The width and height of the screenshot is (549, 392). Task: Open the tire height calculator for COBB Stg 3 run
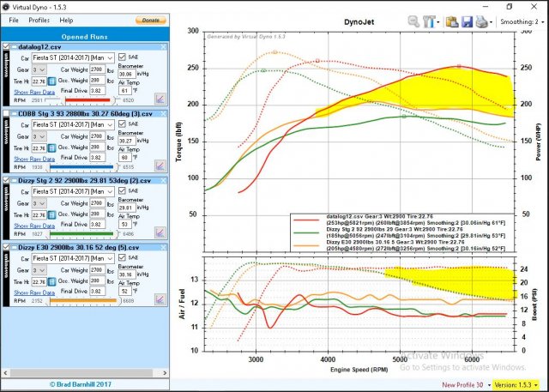click(51, 148)
